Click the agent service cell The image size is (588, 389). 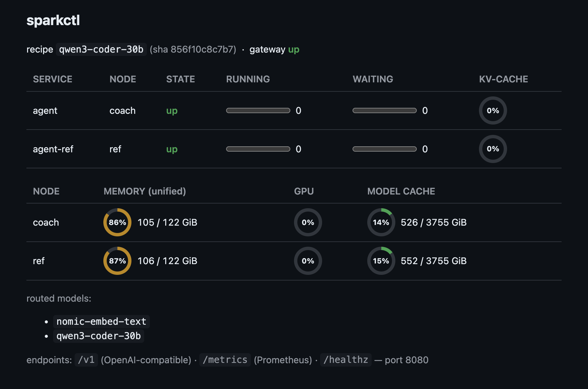45,111
